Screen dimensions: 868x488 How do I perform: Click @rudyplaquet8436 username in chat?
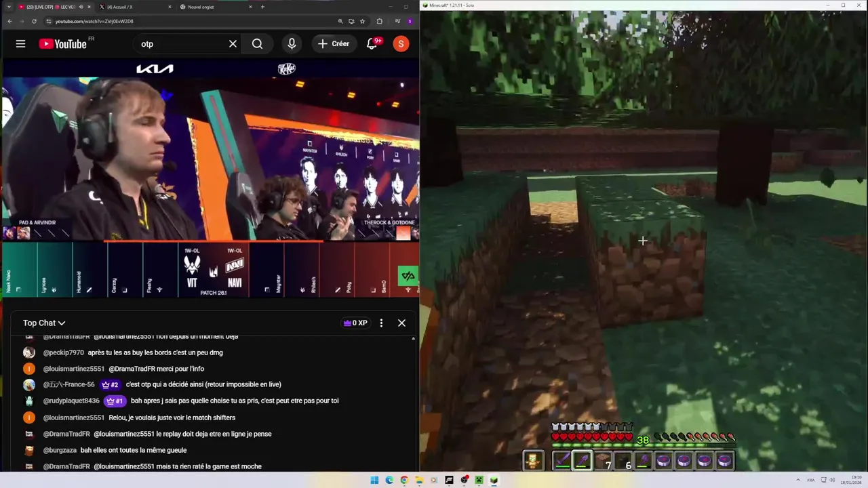click(x=71, y=401)
